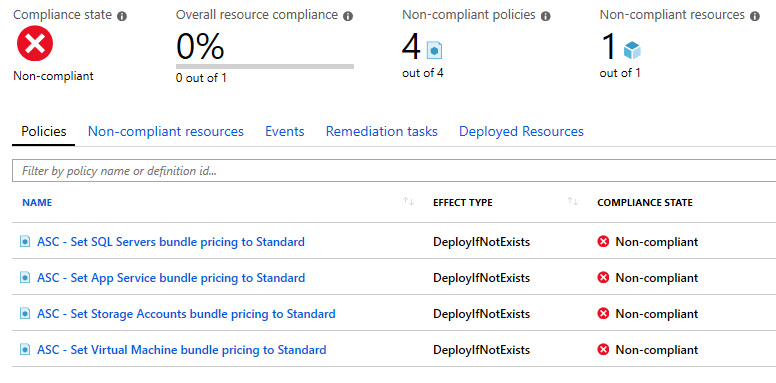Viewport: 776px width, 383px height.
Task: Click DeployIfNotExists in Virtual Machine row
Action: pos(482,350)
